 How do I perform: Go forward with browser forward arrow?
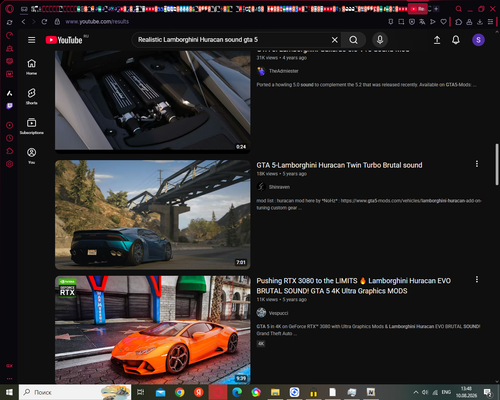pos(33,22)
